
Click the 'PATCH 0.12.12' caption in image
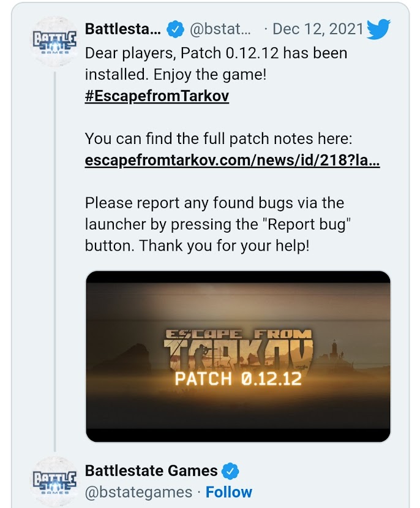[238, 379]
